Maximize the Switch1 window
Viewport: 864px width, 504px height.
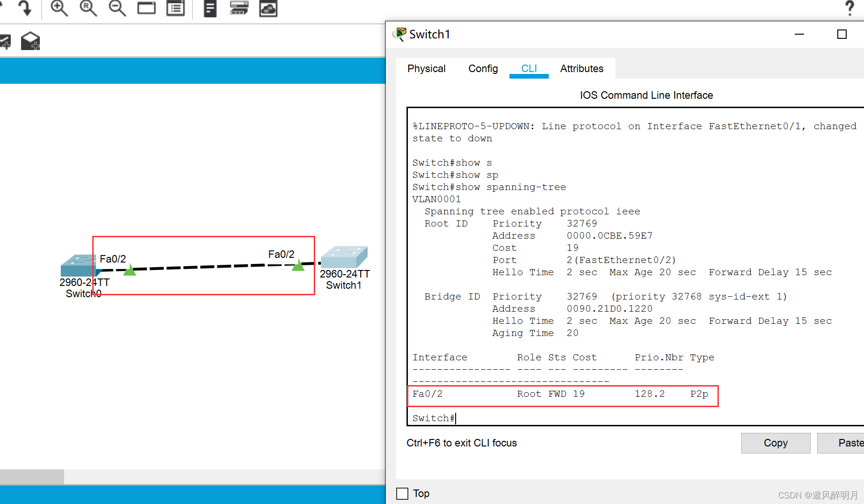(x=842, y=34)
